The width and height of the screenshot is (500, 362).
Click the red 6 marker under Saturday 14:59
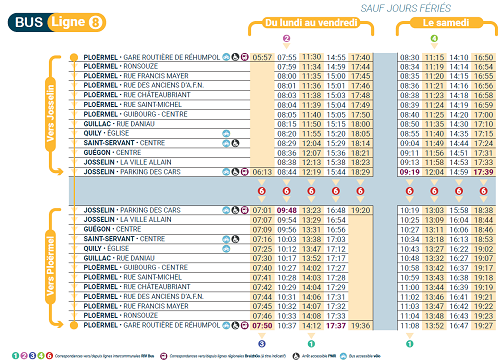(x=459, y=191)
